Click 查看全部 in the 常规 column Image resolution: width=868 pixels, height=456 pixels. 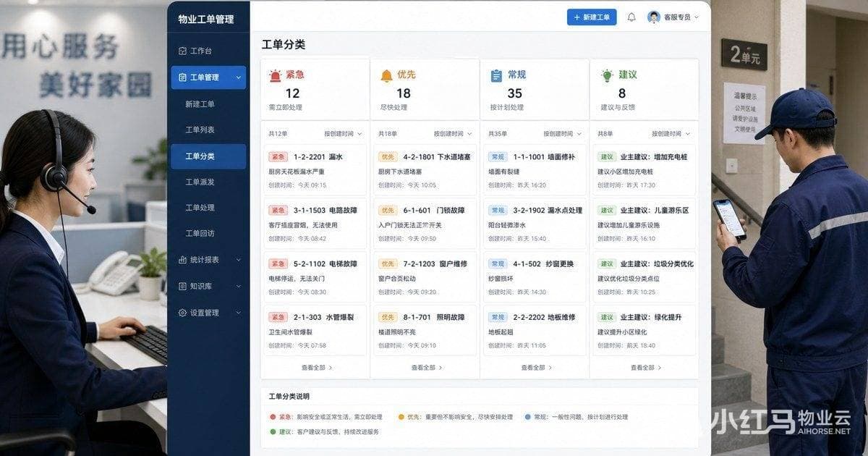point(536,368)
